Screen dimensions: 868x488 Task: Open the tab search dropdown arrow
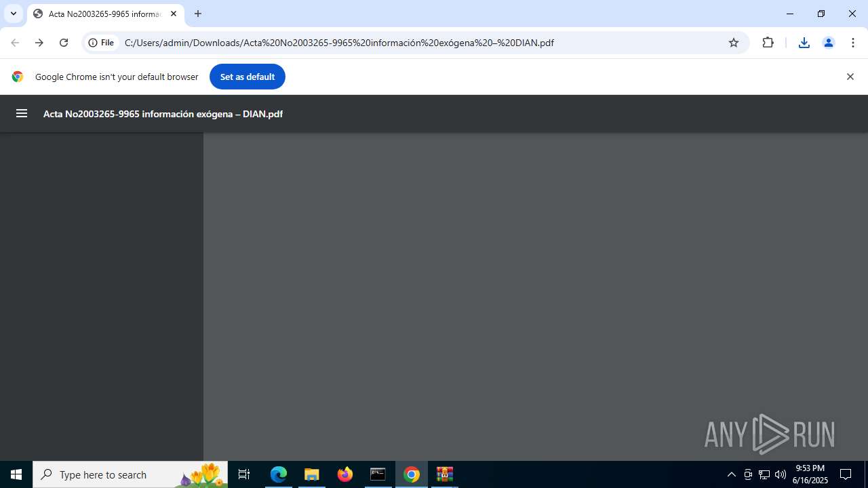pyautogui.click(x=14, y=14)
